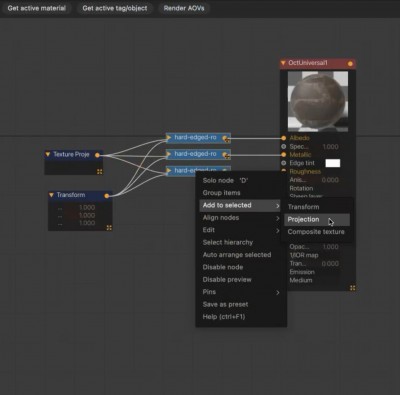Collapse the Transform node triangle

51,195
